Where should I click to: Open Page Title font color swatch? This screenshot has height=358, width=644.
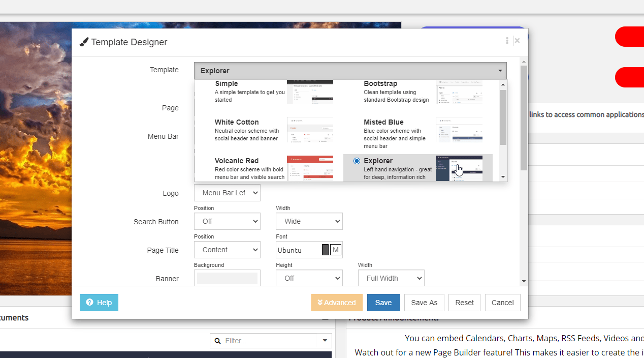326,250
